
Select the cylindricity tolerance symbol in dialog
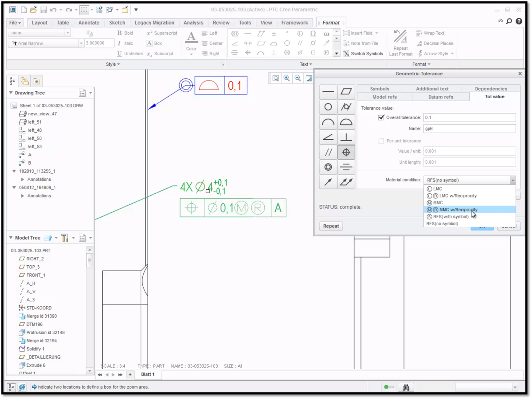(x=346, y=107)
